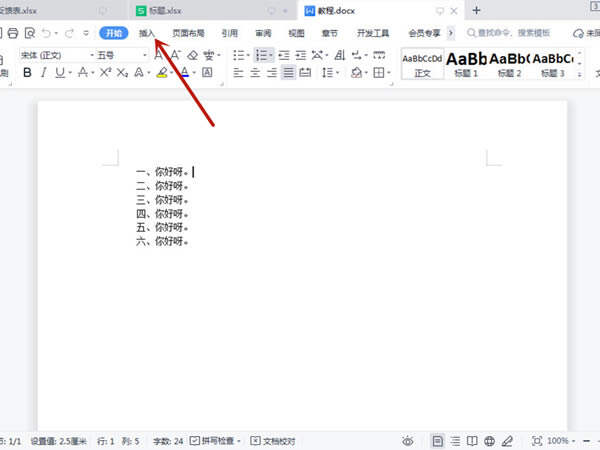Toggle underline formatting
This screenshot has width=600, height=450.
[x=60, y=72]
